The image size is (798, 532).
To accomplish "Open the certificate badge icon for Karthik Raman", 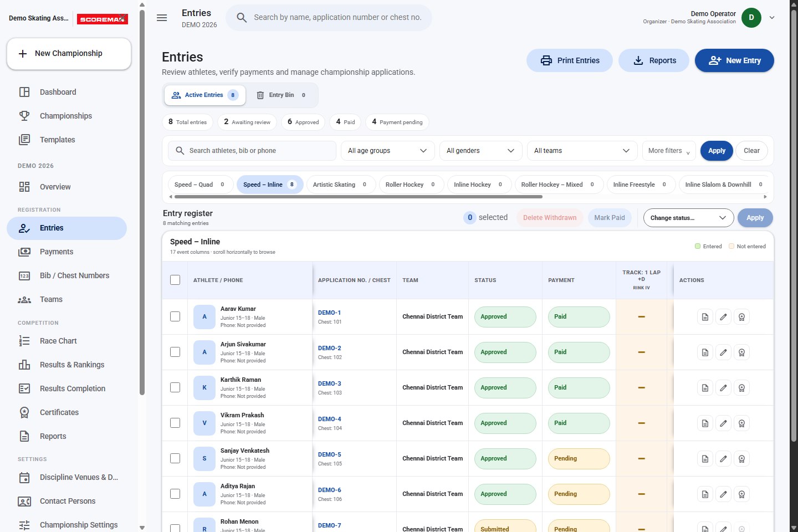I will click(x=741, y=388).
